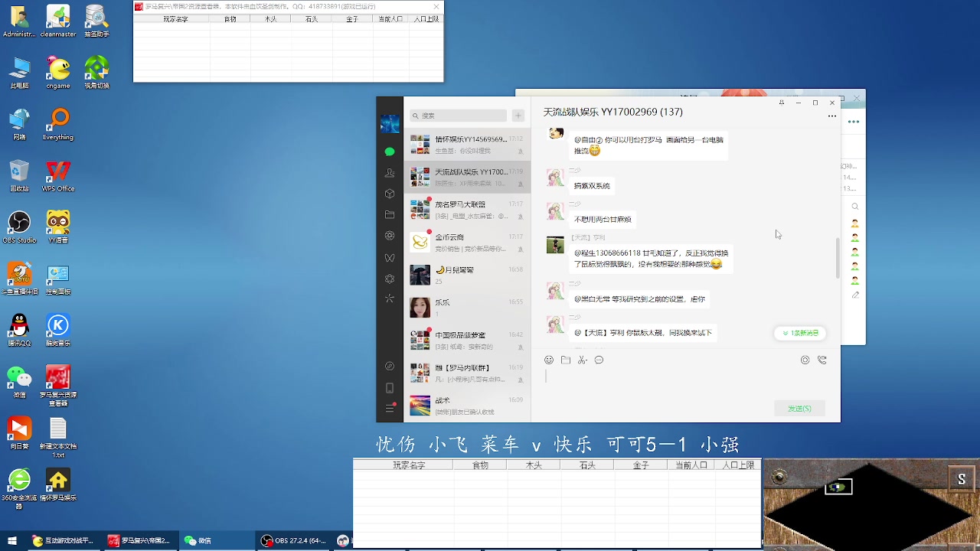Jump to 1条新消息 new message indicator
This screenshot has height=551, width=980.
coord(800,333)
